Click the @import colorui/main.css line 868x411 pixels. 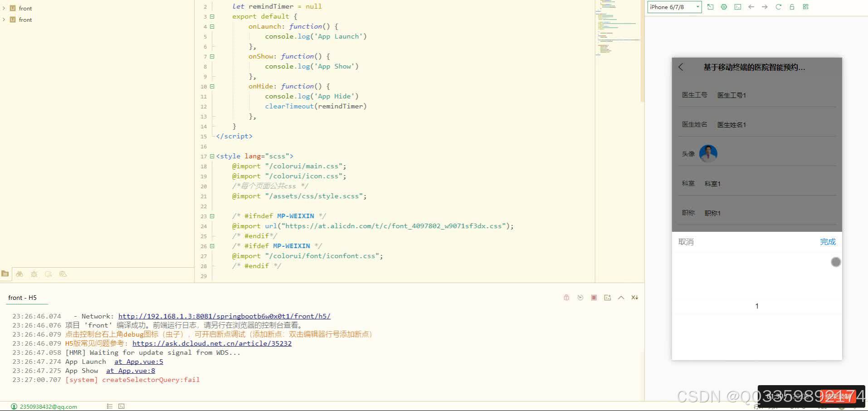click(289, 166)
